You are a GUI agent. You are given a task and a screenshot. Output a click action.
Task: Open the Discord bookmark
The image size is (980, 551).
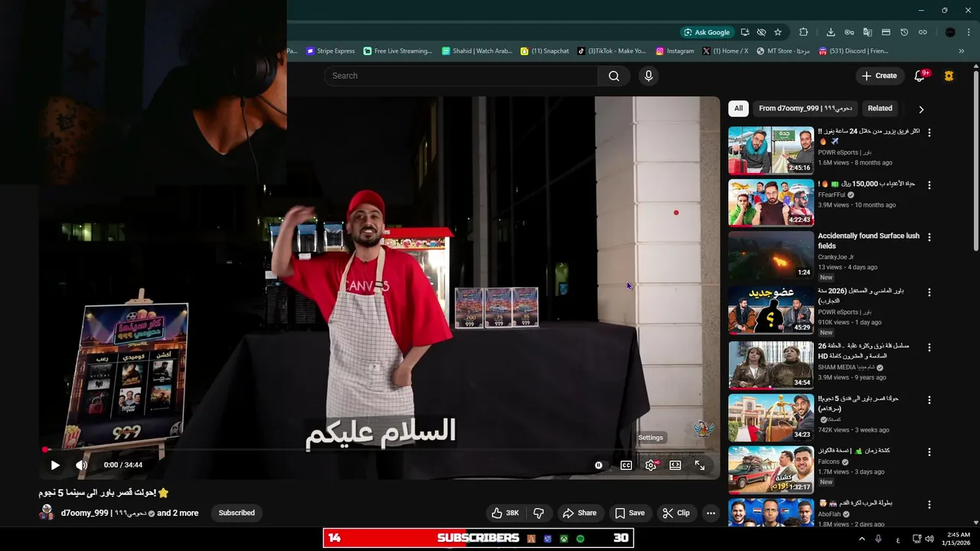pos(854,51)
